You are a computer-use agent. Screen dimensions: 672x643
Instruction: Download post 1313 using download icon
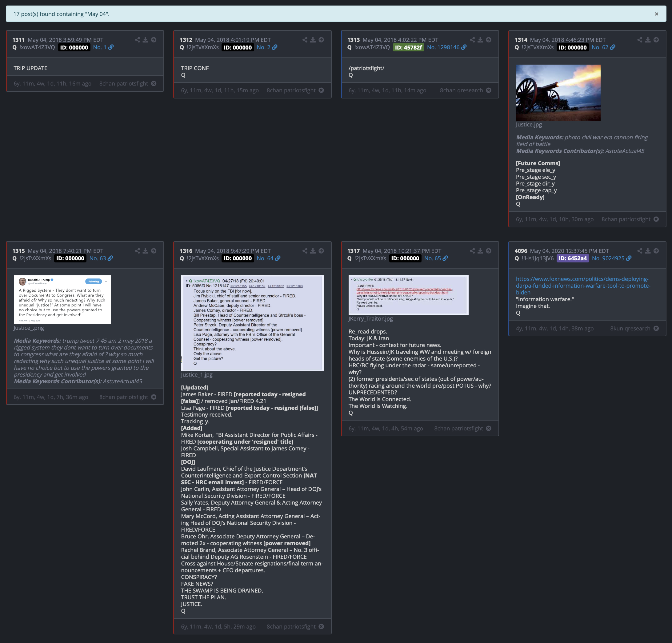tap(480, 40)
